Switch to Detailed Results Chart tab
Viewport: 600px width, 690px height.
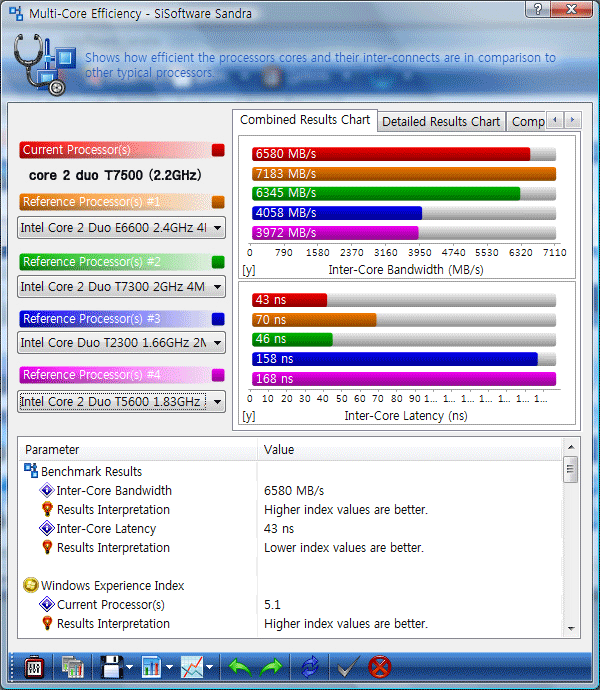(441, 121)
